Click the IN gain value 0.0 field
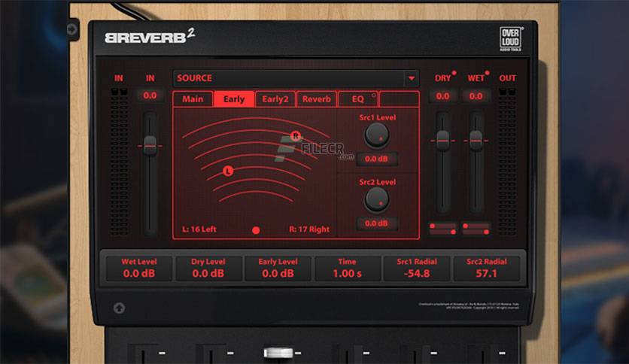Image resolution: width=629 pixels, height=364 pixels. [x=150, y=96]
